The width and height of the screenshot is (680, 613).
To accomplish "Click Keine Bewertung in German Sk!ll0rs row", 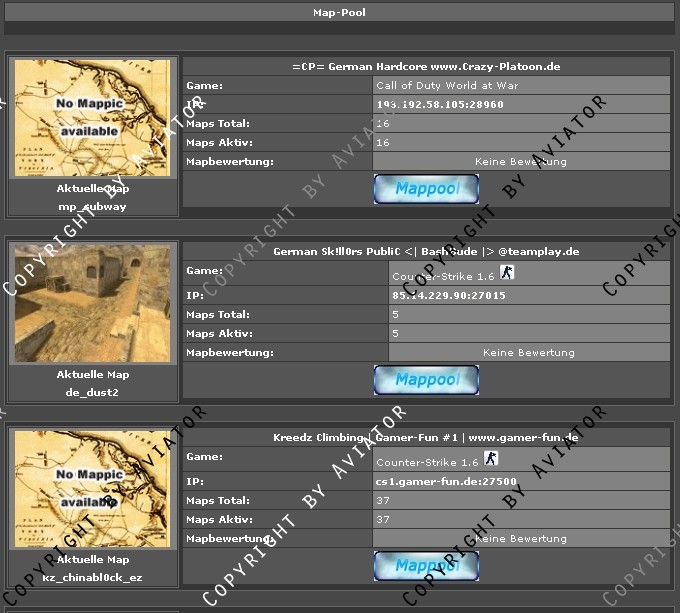I will (x=529, y=353).
